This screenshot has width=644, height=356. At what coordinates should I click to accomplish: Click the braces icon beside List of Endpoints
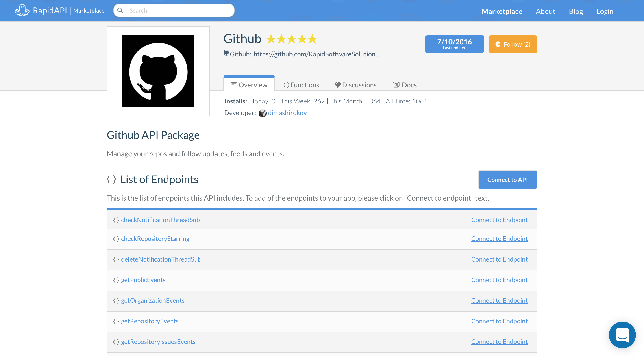tap(111, 179)
